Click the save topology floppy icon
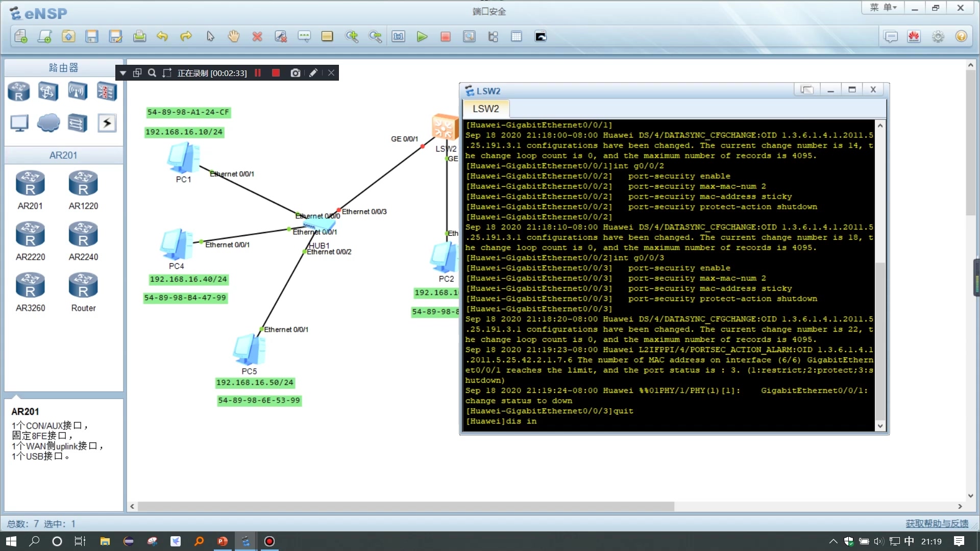The image size is (980, 551). click(x=92, y=37)
